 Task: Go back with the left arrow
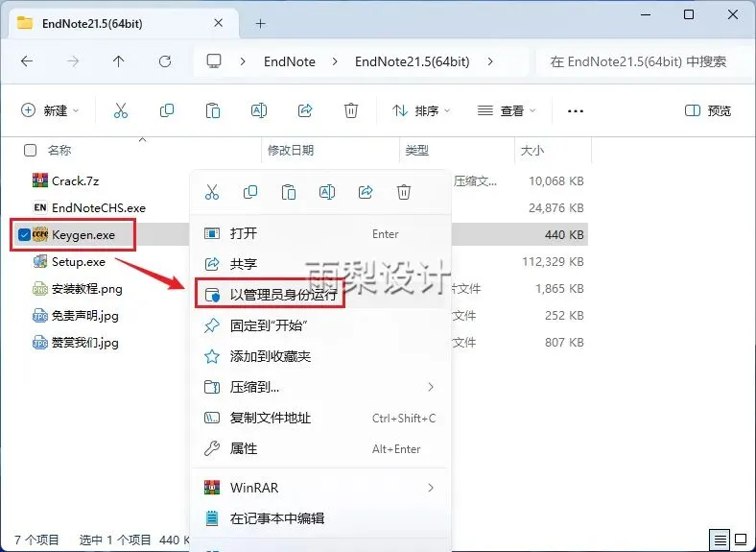click(x=27, y=61)
